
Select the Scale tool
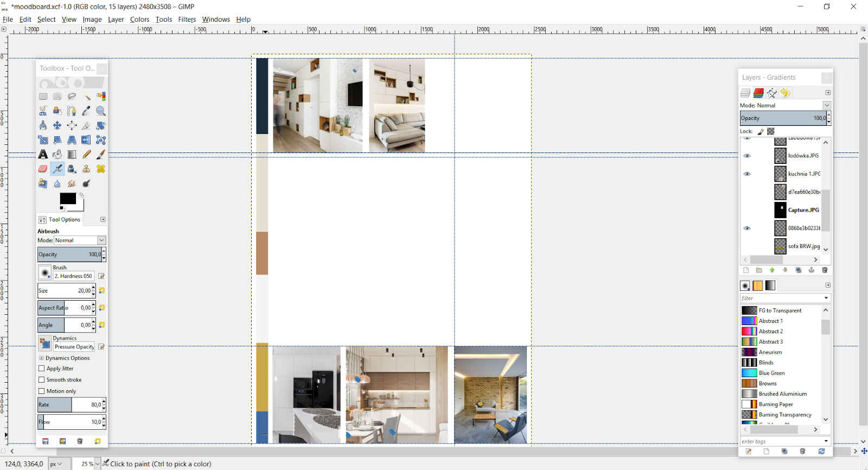(x=43, y=140)
